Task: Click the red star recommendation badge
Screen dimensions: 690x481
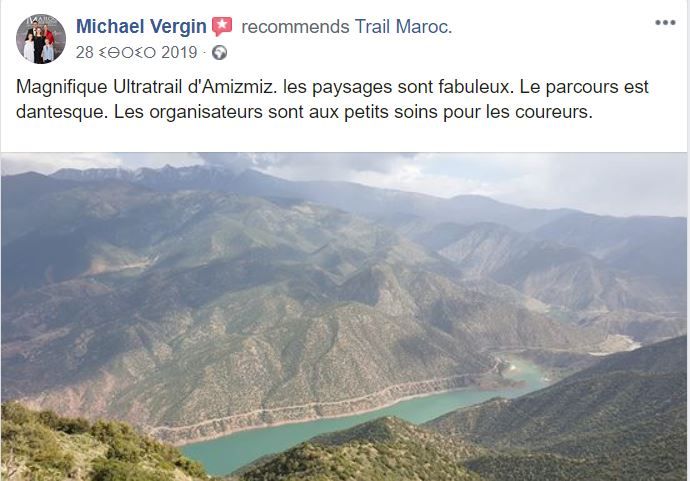Action: click(222, 26)
